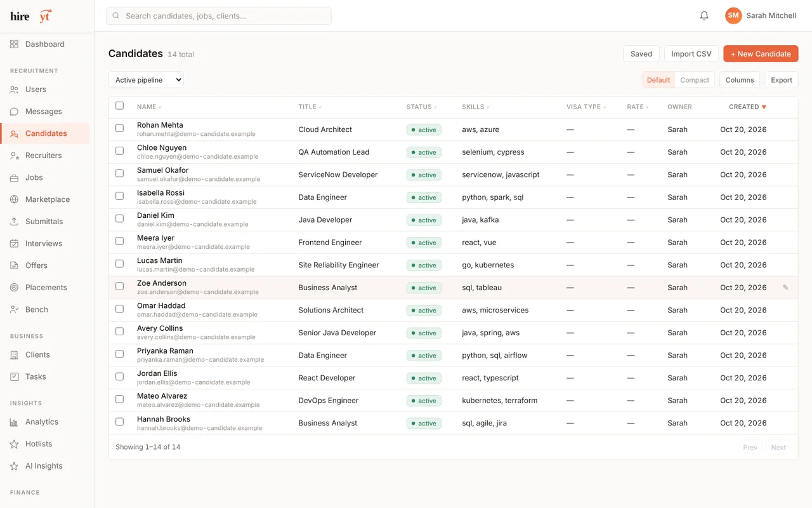Click the SM user avatar
Image resolution: width=812 pixels, height=508 pixels.
point(733,16)
